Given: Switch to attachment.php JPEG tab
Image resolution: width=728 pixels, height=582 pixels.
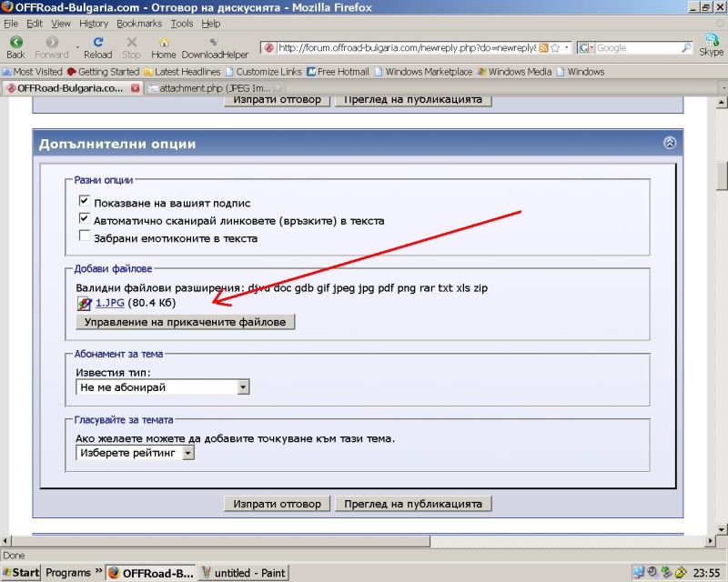Looking at the screenshot, I should click(x=215, y=88).
